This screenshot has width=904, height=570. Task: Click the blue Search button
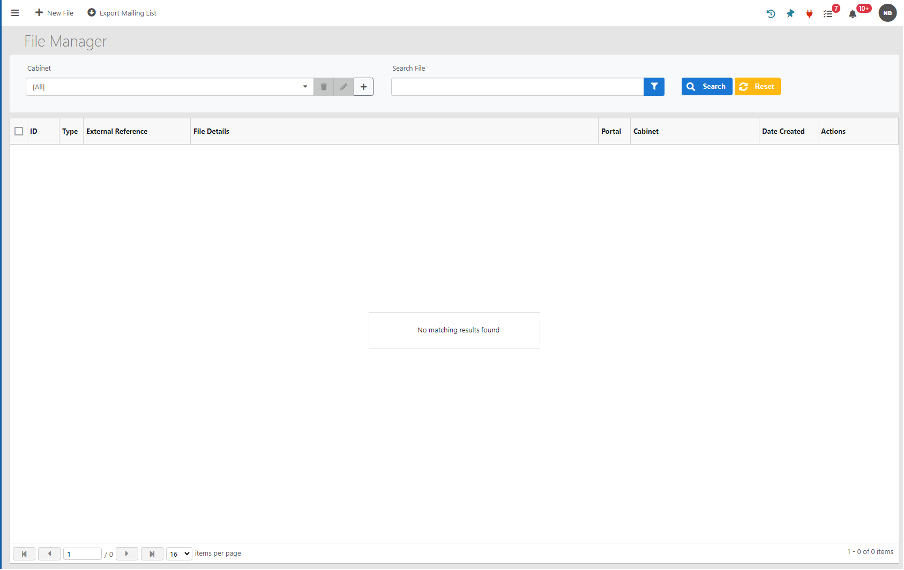(707, 86)
